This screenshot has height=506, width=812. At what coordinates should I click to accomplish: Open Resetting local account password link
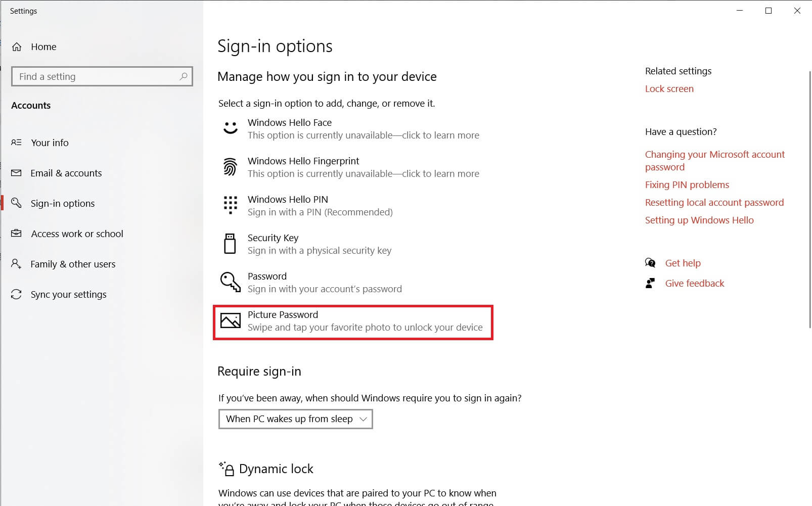coord(714,202)
